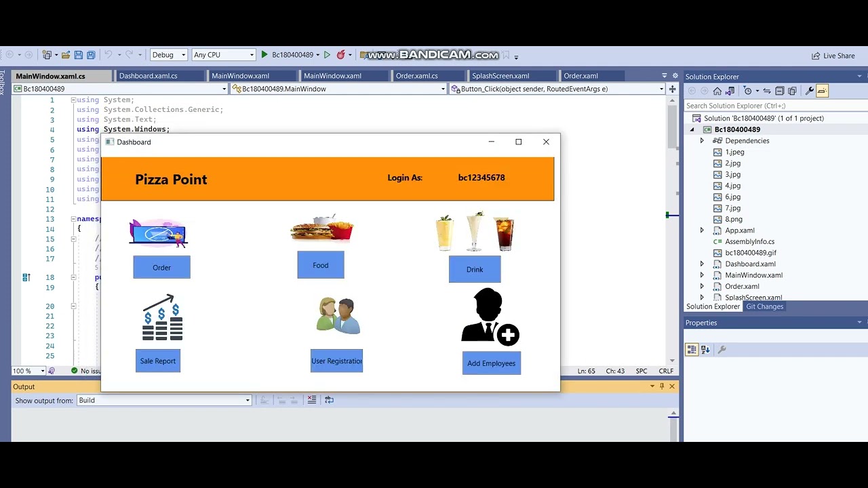This screenshot has height=488, width=868.
Task: Select the Alphabetical sort icon in Properties
Action: click(x=705, y=350)
